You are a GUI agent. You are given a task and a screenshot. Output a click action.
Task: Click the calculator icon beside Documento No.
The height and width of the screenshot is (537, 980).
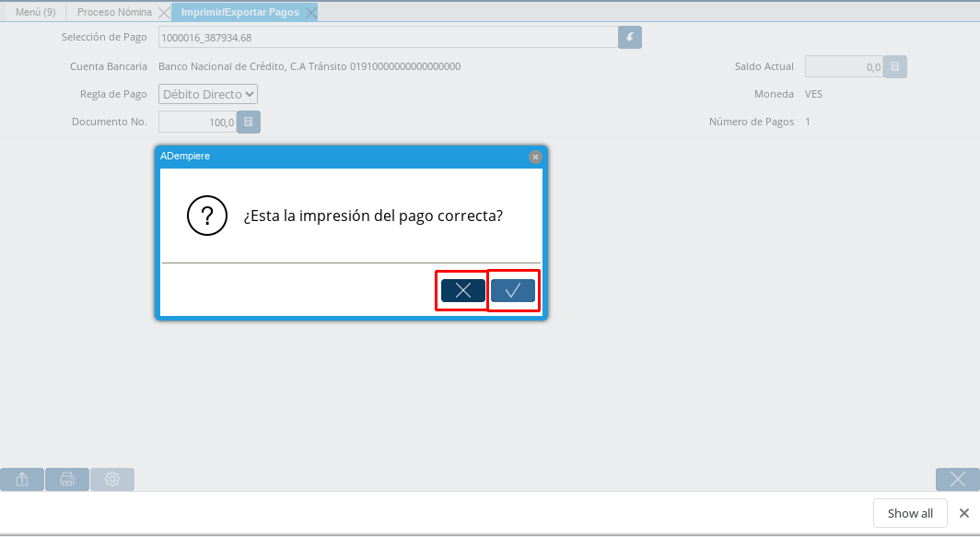247,122
